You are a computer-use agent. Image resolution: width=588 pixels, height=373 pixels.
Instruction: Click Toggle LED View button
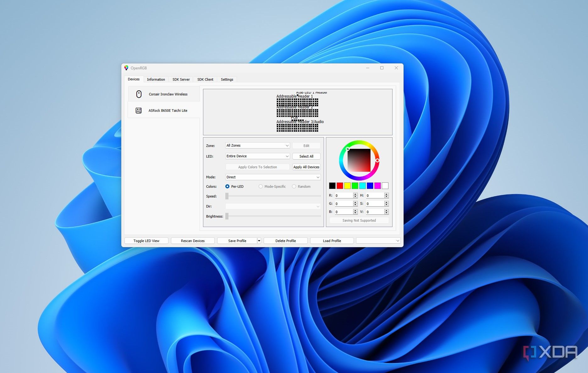(146, 241)
